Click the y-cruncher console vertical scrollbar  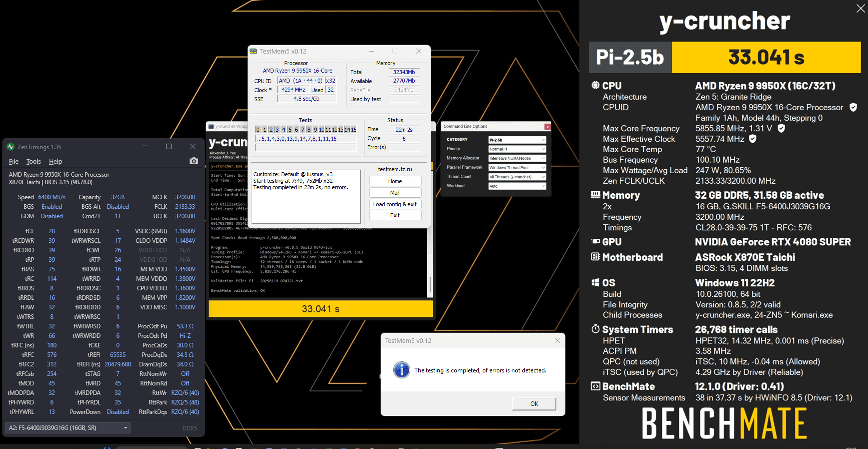[430, 284]
